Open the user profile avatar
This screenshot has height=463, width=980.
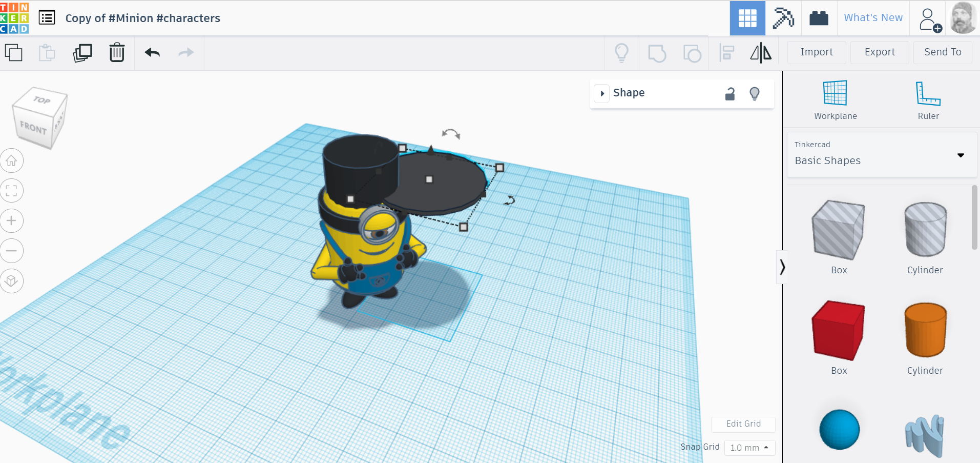[x=963, y=18]
